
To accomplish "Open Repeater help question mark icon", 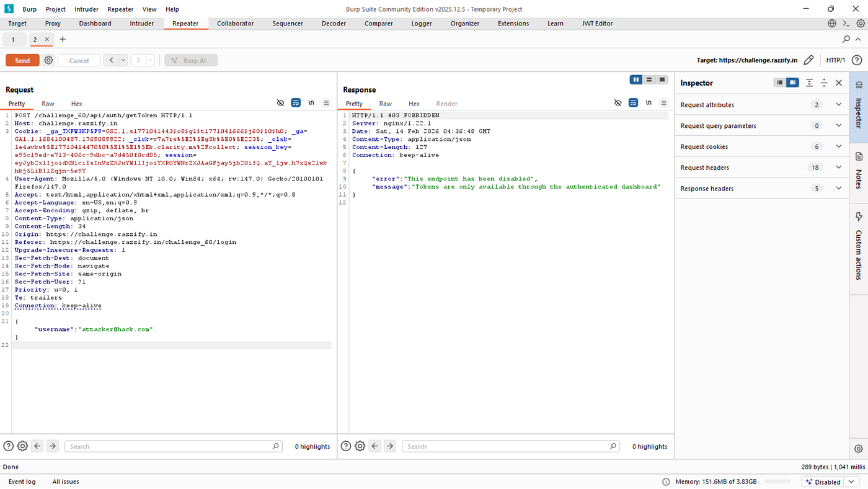I will [857, 60].
